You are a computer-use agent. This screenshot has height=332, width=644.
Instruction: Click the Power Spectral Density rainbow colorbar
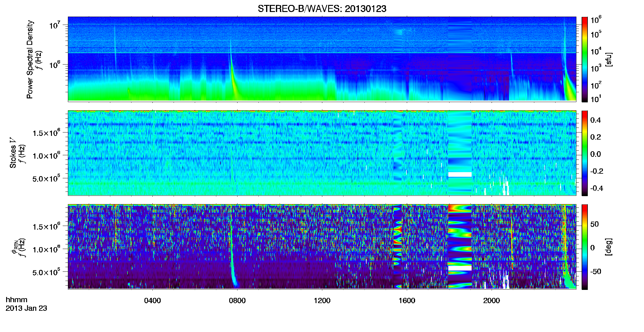(585, 59)
